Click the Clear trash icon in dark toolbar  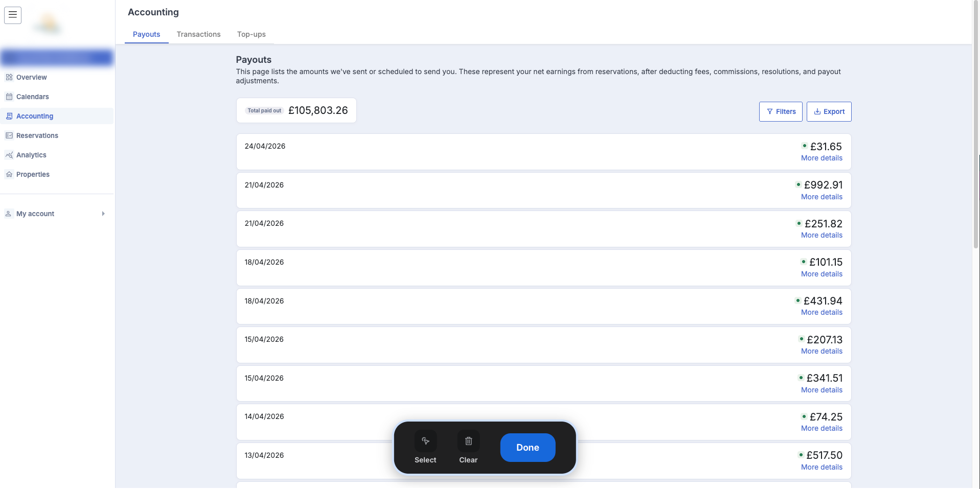tap(468, 441)
